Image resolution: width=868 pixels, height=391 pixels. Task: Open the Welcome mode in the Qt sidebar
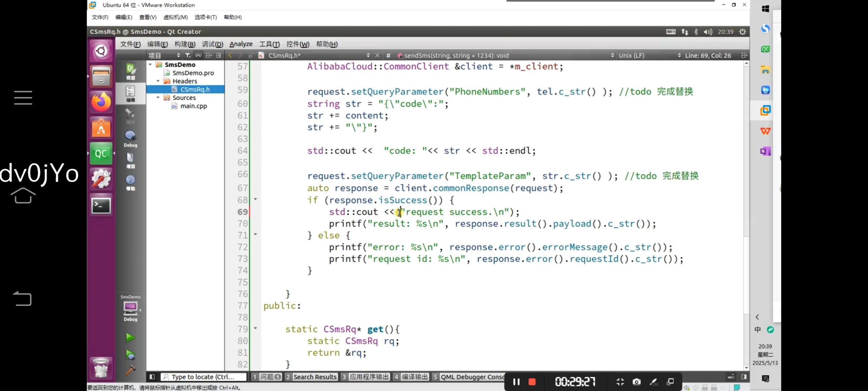click(131, 71)
